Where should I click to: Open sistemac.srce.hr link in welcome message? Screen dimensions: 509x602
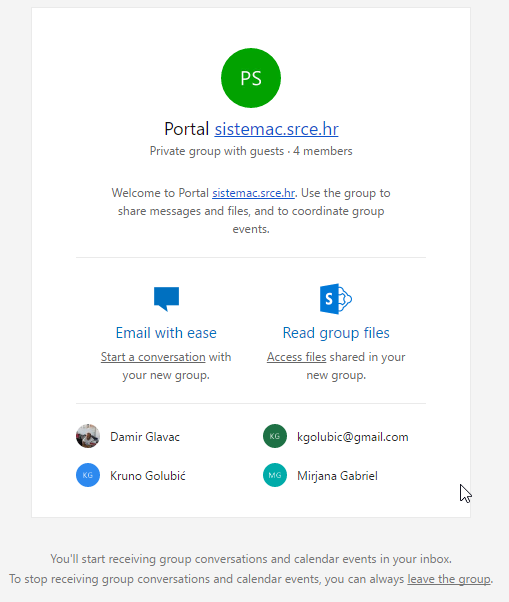(x=253, y=193)
